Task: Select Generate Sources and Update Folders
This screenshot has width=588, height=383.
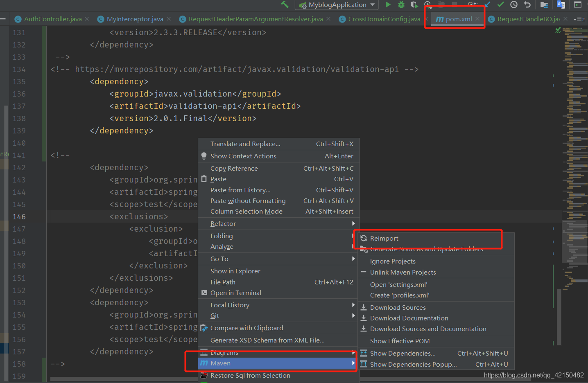Action: tap(436, 249)
